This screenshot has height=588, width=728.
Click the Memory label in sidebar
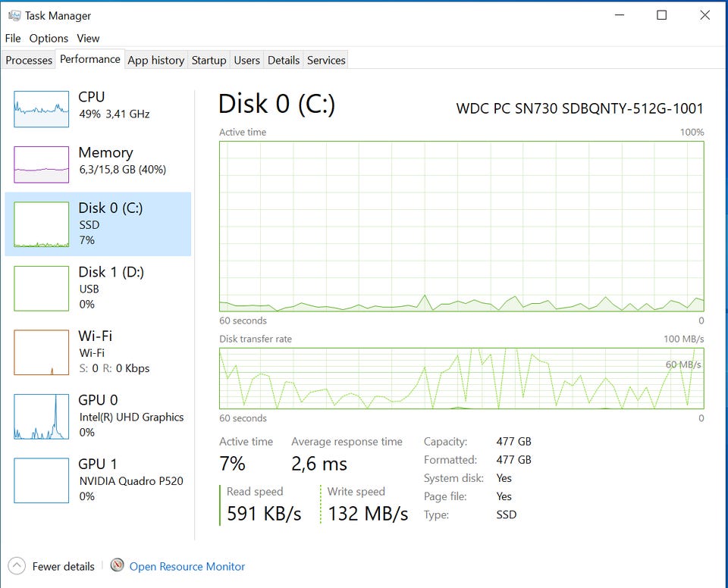(106, 153)
